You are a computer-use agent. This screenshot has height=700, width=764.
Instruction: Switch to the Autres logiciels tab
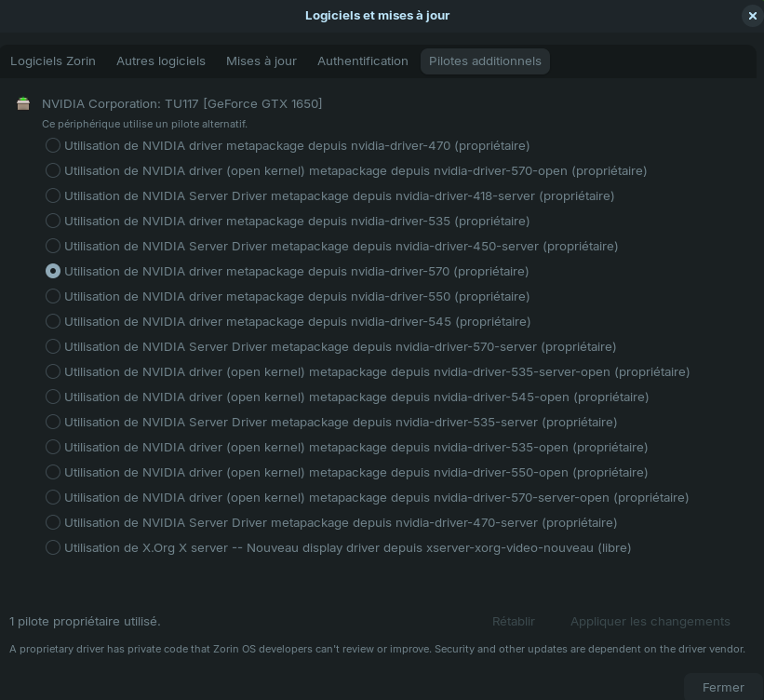[x=161, y=61]
